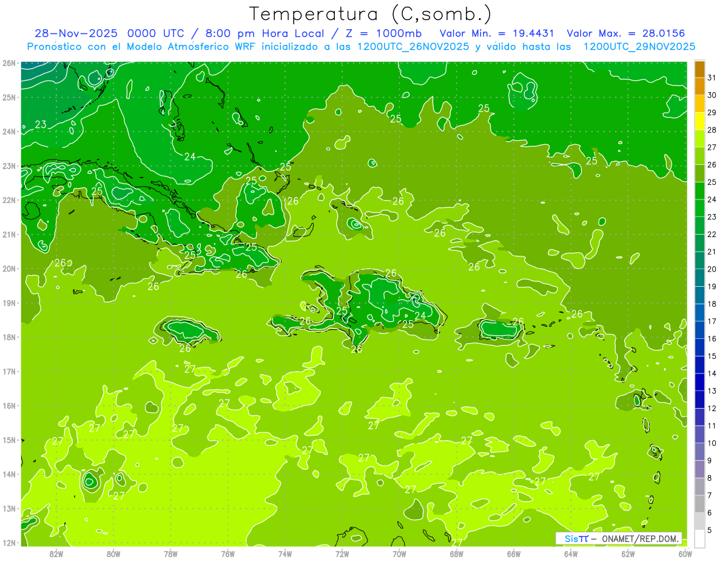Click the map contour label '23' near 24N
Viewport: 728px width, 562px height.
coord(41,124)
